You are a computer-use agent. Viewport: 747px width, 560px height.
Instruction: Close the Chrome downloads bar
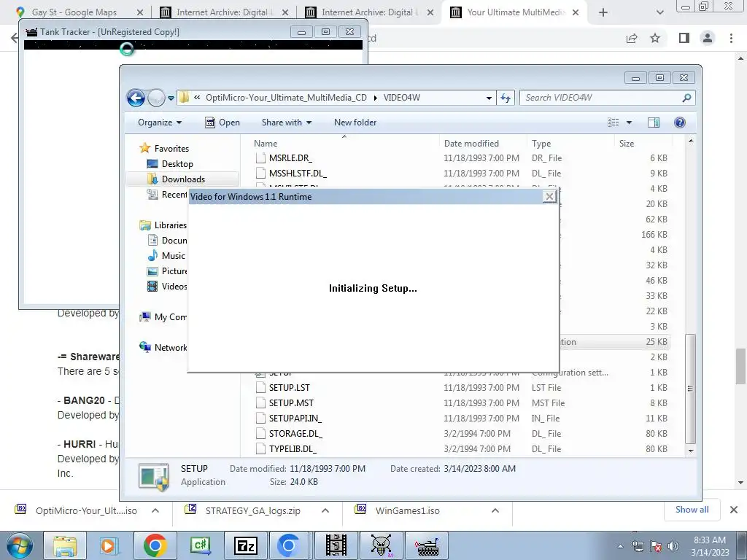point(734,510)
